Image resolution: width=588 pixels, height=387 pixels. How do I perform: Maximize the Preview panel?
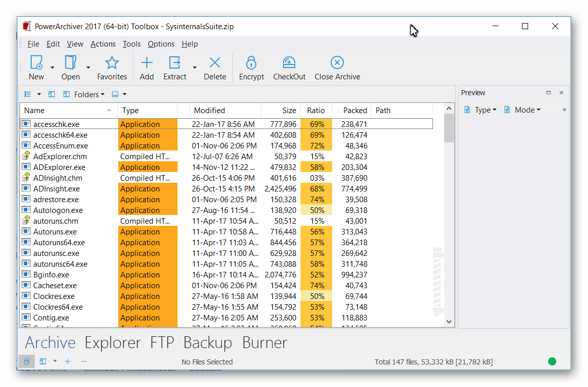click(549, 93)
